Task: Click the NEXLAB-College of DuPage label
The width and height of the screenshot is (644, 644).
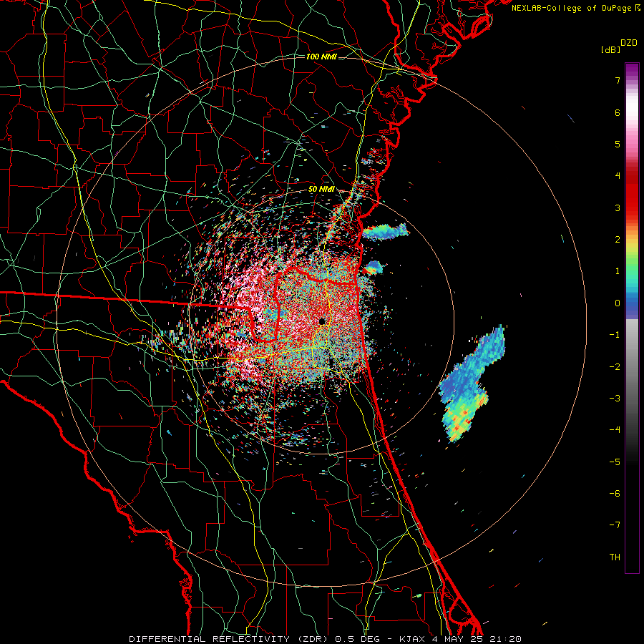Action: 572,8
